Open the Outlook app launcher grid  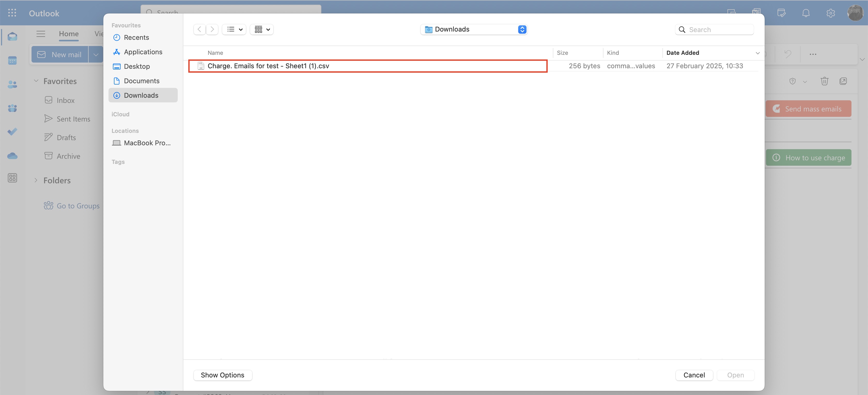click(12, 13)
